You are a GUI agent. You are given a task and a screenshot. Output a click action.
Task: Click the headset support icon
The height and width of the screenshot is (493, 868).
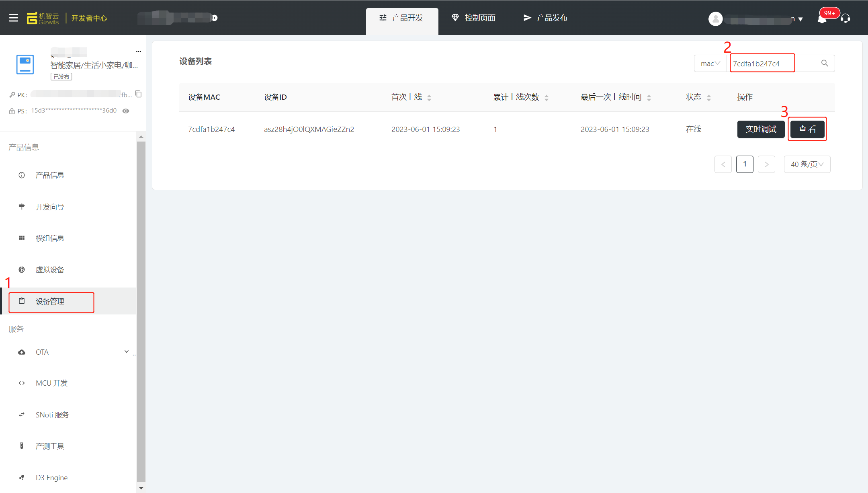tap(845, 18)
